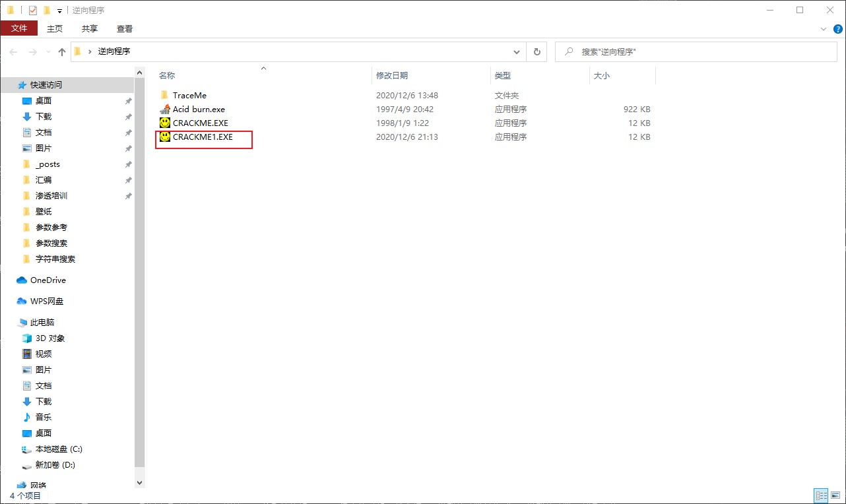Open 图片 under 此电脑
846x504 pixels.
point(44,370)
